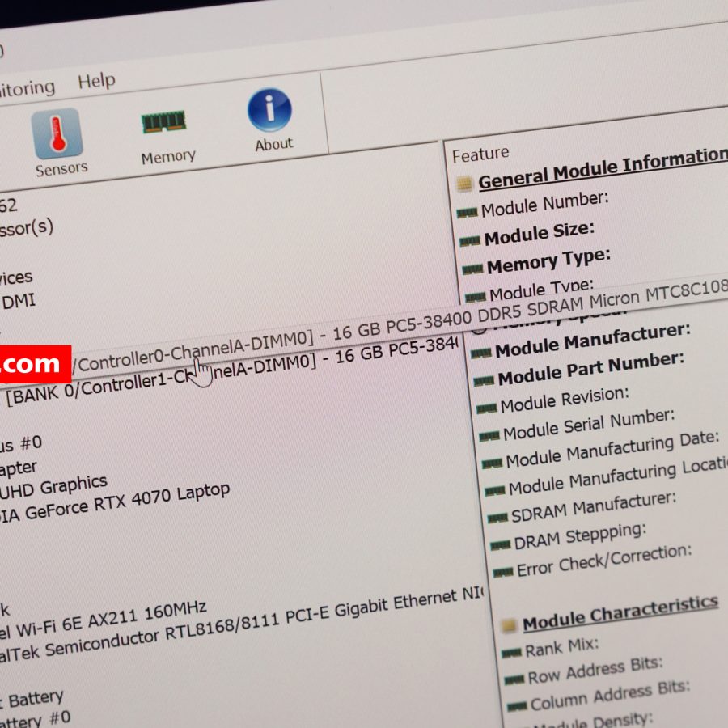Click the 'Module Manufacturing Date:' label
Image resolution: width=728 pixels, height=728 pixels.
pos(612,450)
